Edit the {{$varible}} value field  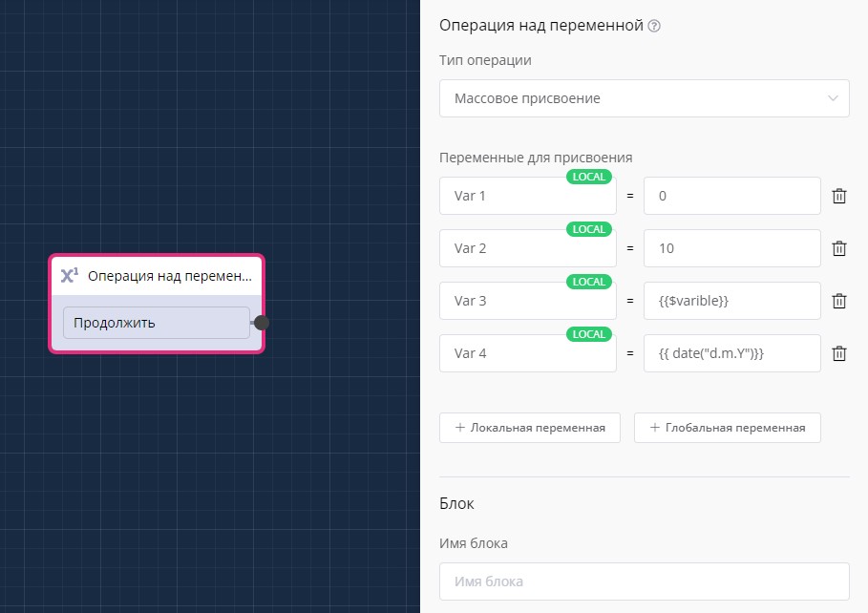click(x=731, y=301)
